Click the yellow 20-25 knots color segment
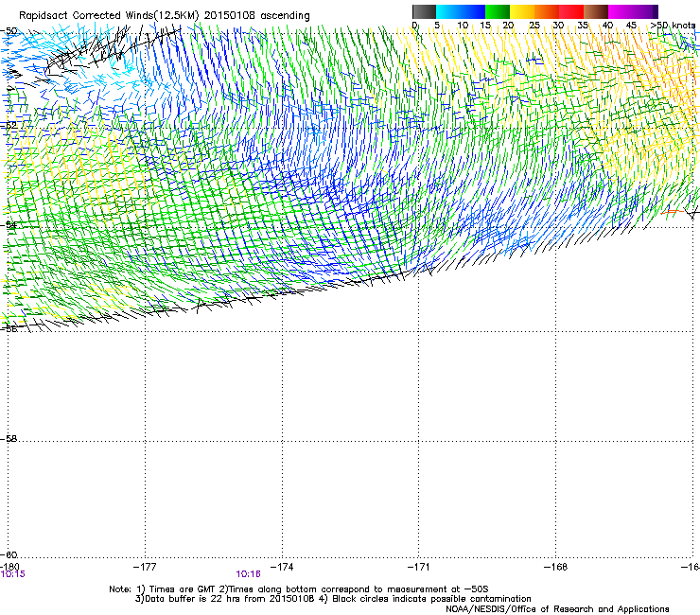Image resolution: width=700 pixels, height=615 pixels. point(522,11)
